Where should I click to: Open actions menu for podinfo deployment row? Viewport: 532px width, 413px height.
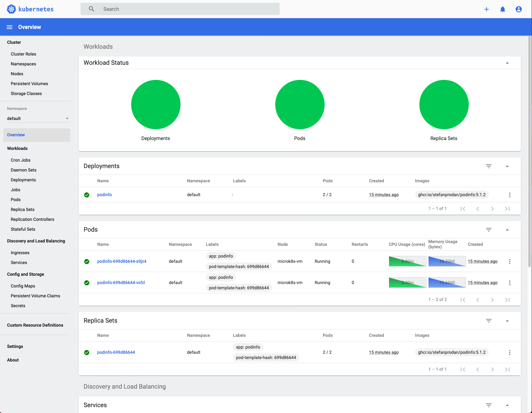pos(509,195)
